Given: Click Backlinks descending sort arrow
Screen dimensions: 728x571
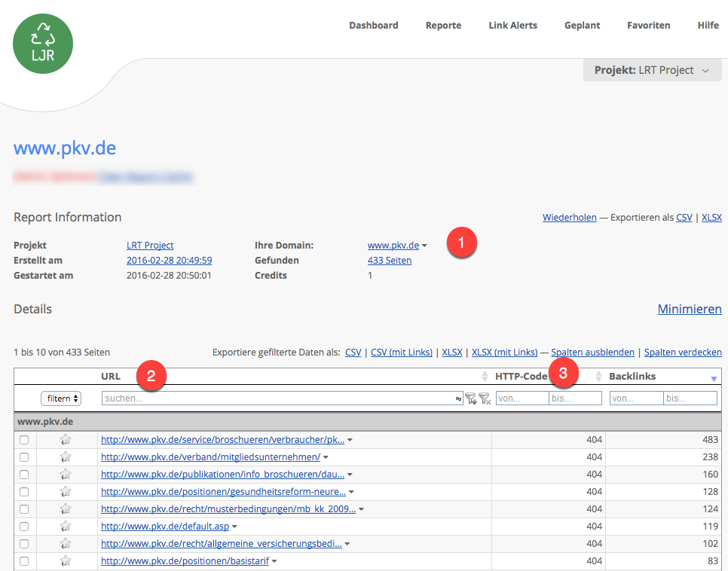Looking at the screenshot, I should coord(714,379).
